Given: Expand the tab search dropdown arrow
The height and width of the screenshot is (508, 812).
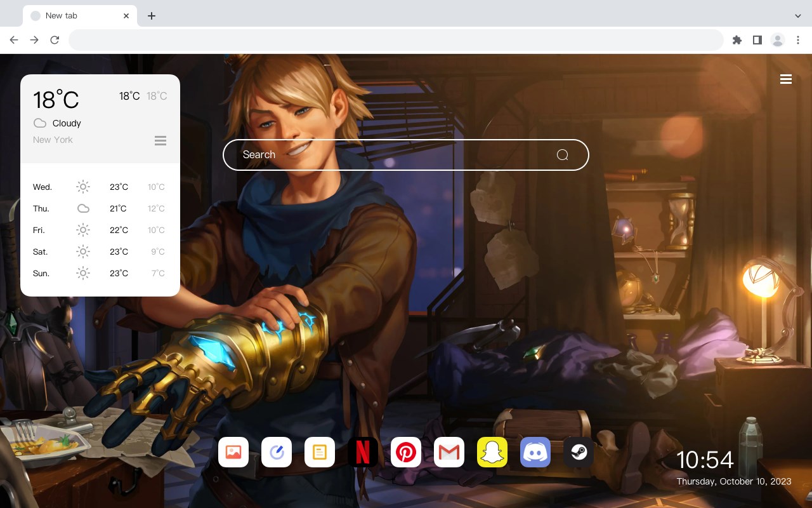Looking at the screenshot, I should (798, 16).
